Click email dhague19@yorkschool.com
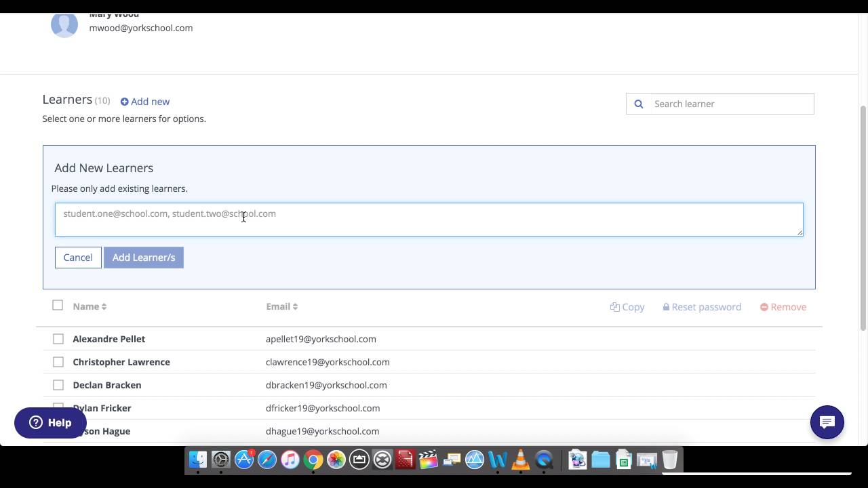 [322, 431]
